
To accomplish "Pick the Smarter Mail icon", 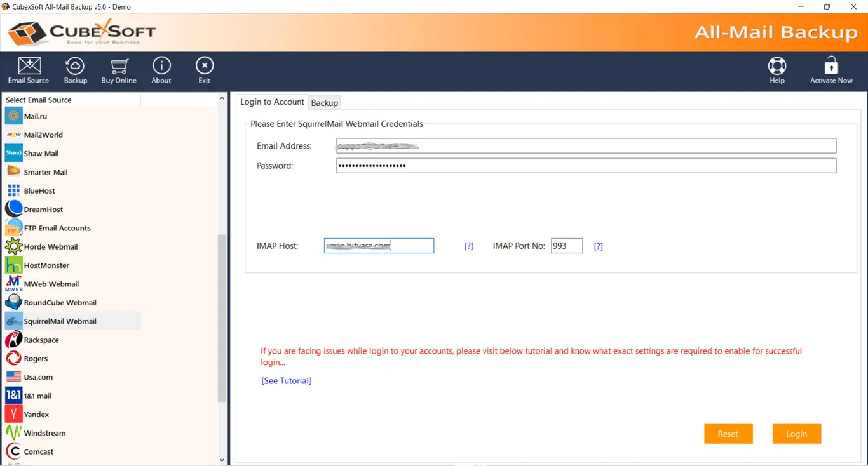I will pos(13,171).
